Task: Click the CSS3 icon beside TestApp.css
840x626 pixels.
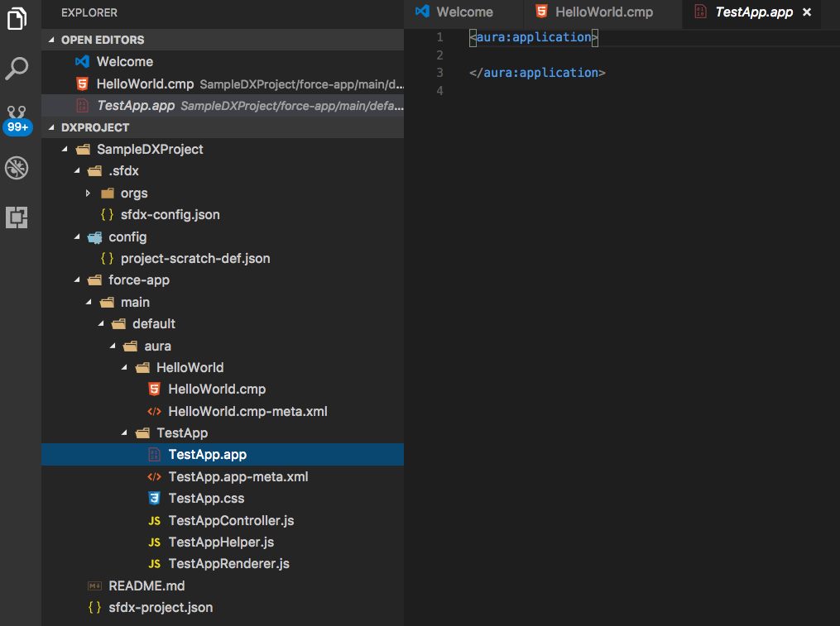Action: point(154,499)
